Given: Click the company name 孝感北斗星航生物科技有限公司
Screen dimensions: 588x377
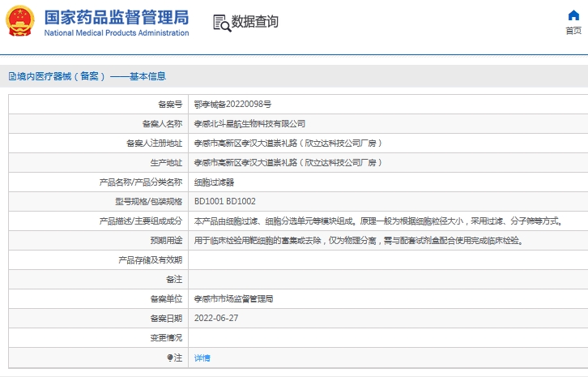Looking at the screenshot, I should click(249, 124).
